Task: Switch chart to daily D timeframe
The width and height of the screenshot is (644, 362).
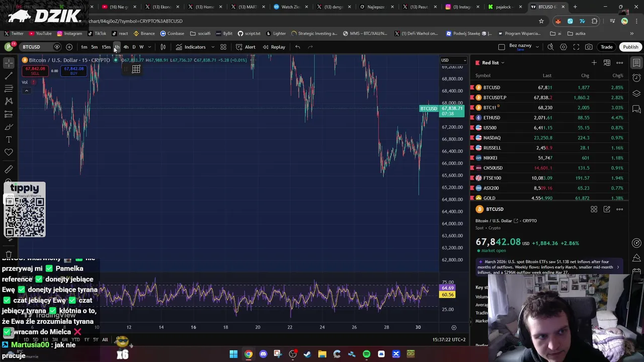Action: [x=134, y=47]
